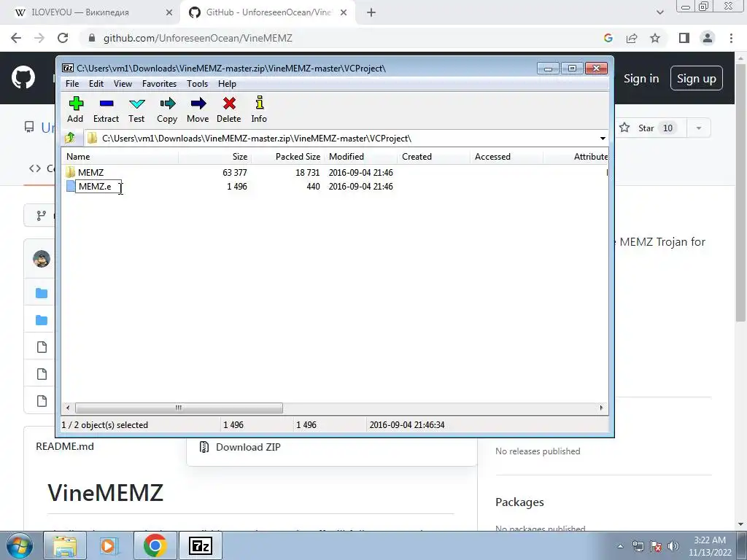Viewport: 747px width, 560px height.
Task: Click the Chrome URL address bar
Action: click(343, 38)
